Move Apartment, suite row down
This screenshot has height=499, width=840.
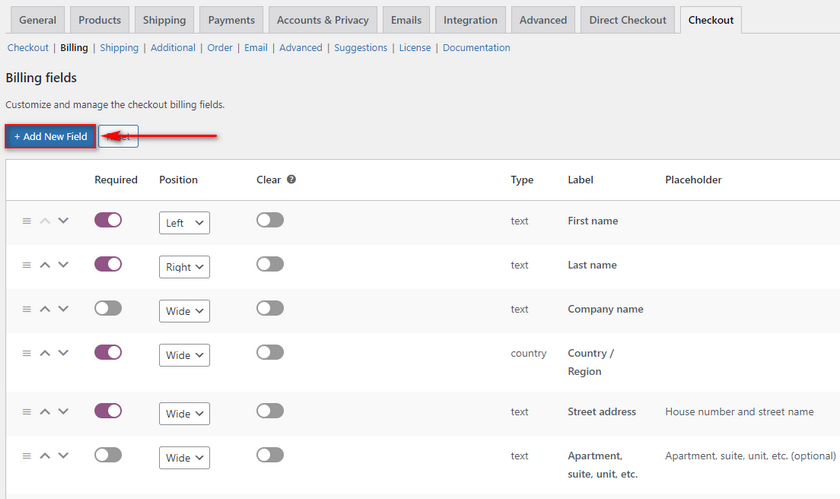coord(63,455)
